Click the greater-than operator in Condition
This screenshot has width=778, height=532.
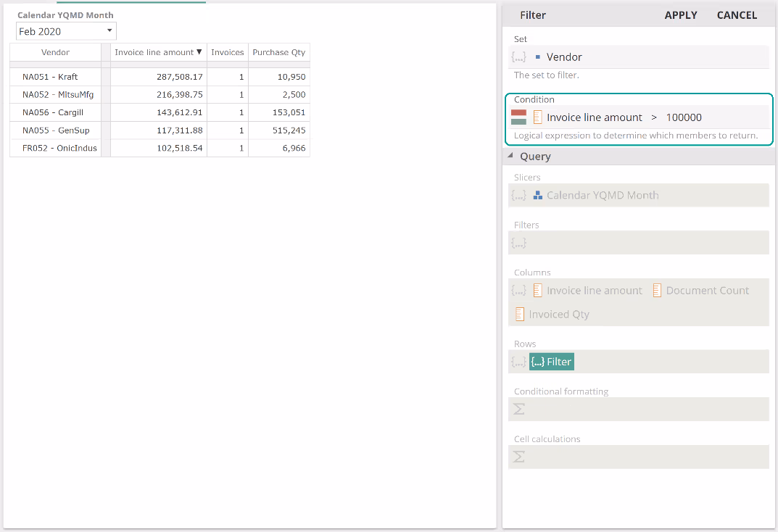(654, 117)
